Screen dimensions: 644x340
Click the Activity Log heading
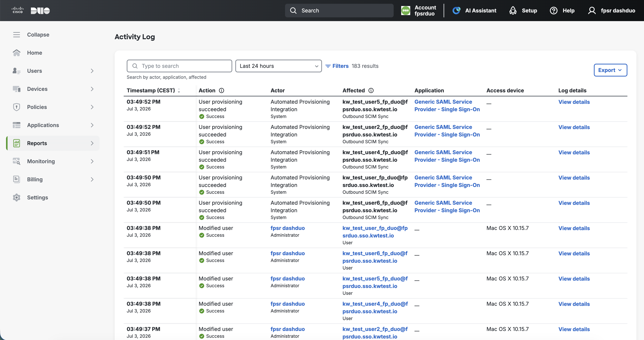(135, 37)
